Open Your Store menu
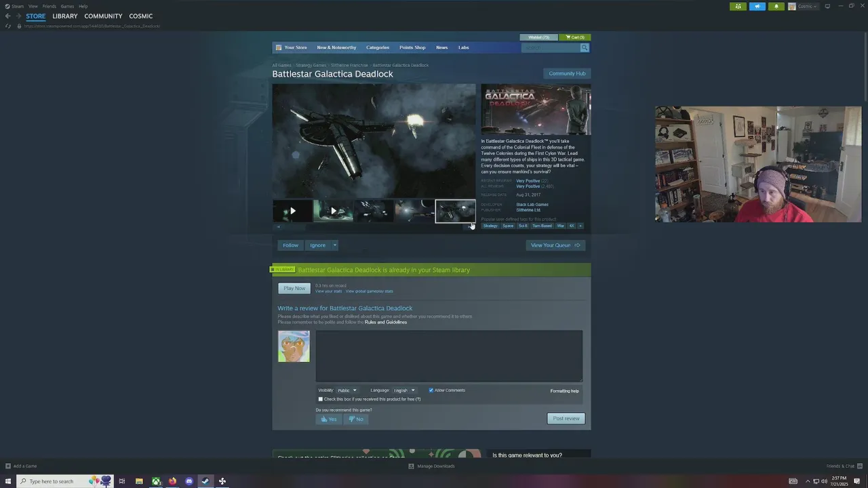 click(296, 47)
